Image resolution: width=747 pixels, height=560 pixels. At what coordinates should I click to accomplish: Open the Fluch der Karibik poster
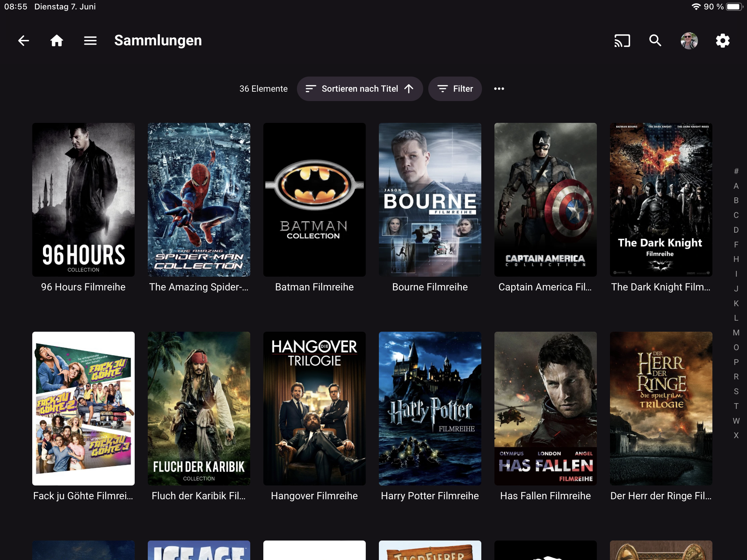click(x=199, y=409)
